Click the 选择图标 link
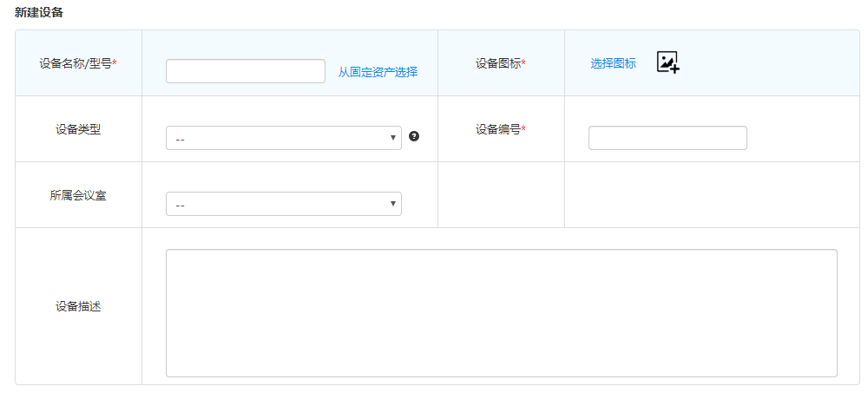868x399 pixels. pos(613,63)
